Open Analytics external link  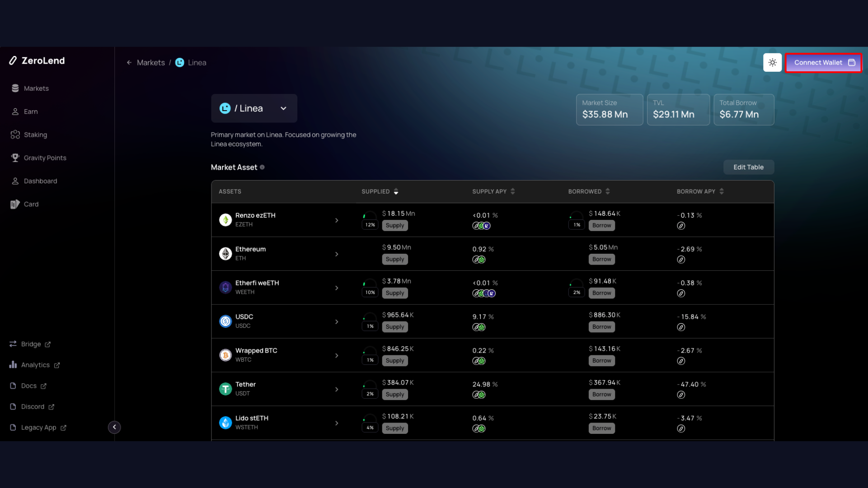[x=34, y=365]
